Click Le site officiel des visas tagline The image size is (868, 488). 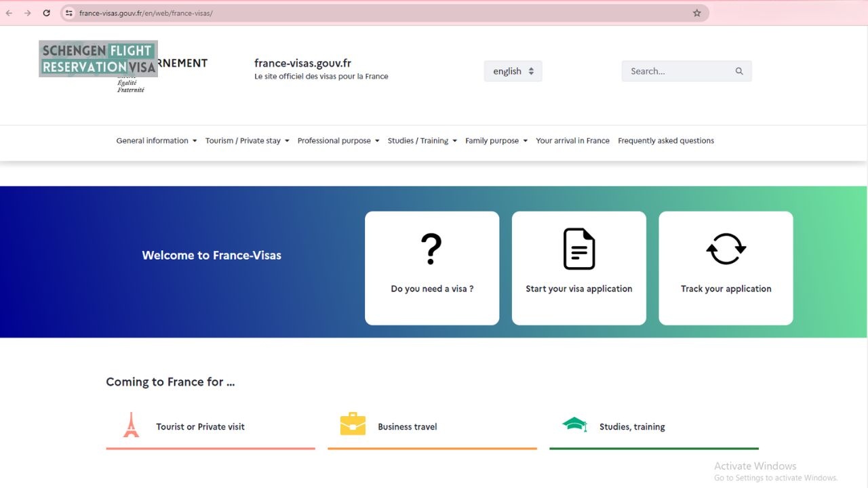[x=321, y=77]
